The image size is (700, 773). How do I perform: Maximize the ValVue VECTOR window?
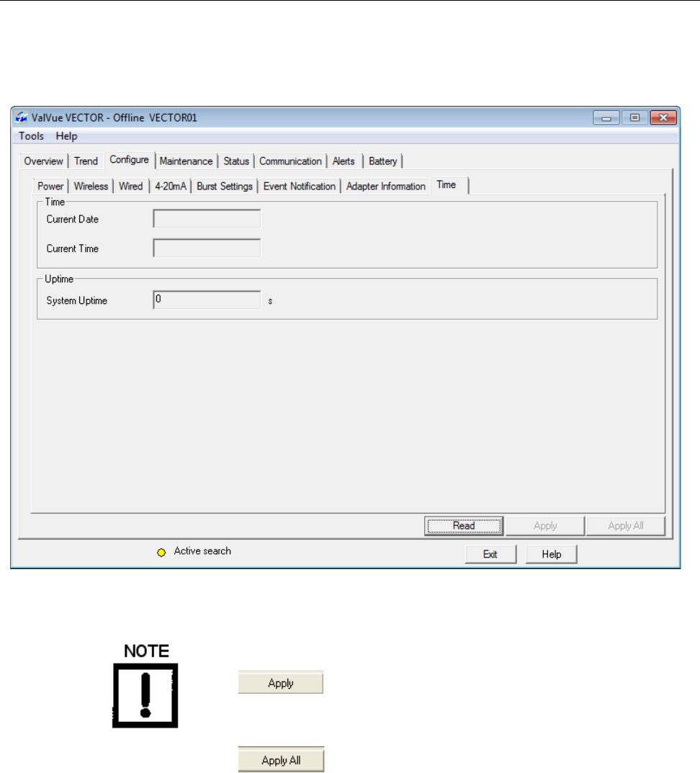tap(635, 118)
